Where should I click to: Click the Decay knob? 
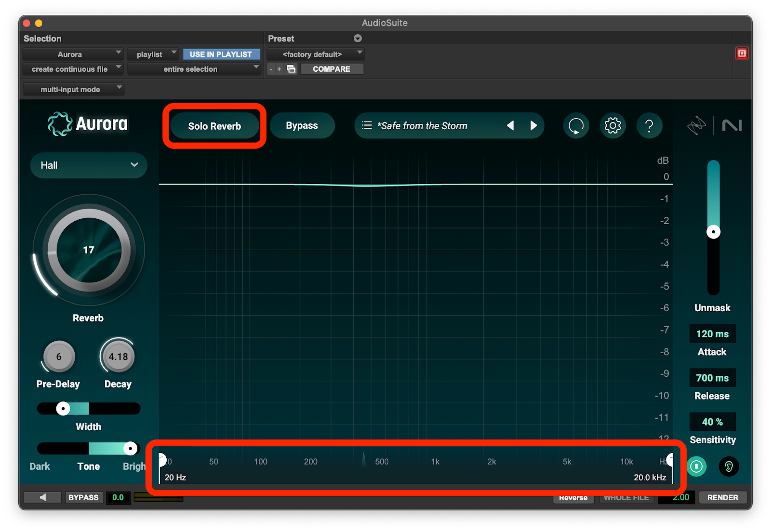click(118, 357)
